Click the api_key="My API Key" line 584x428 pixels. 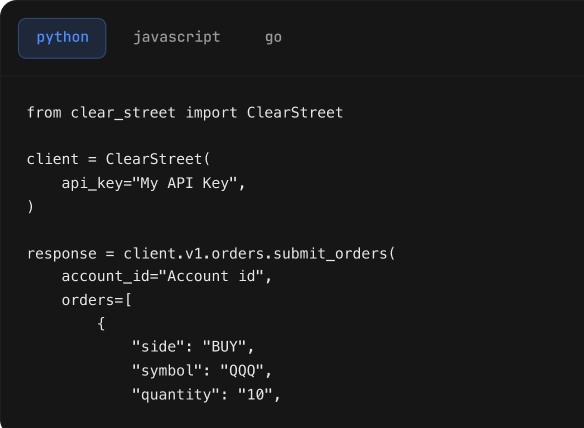click(153, 183)
